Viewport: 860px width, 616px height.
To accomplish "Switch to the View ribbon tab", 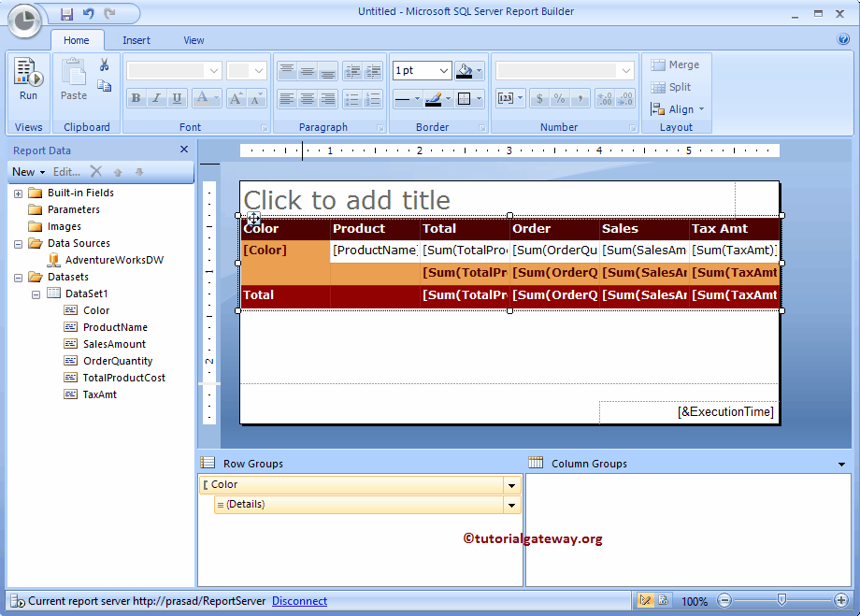I will coord(193,40).
